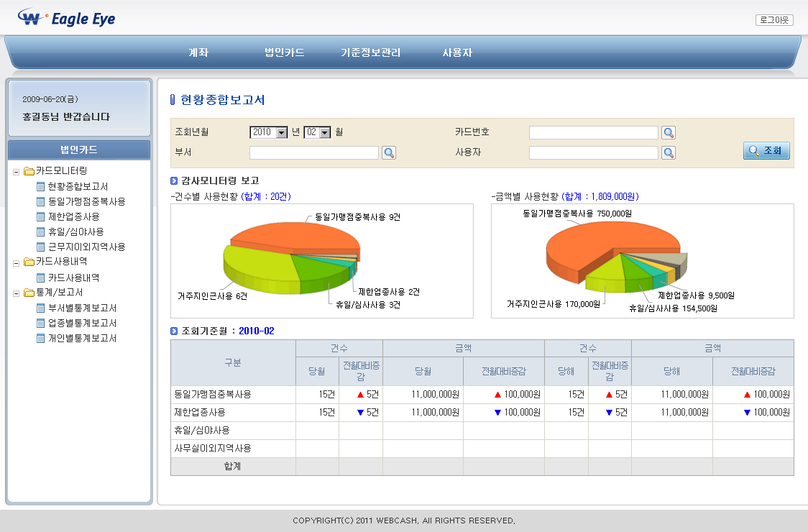
Task: Collapse the 카드모니터링 tree folder
Action: coord(17,171)
